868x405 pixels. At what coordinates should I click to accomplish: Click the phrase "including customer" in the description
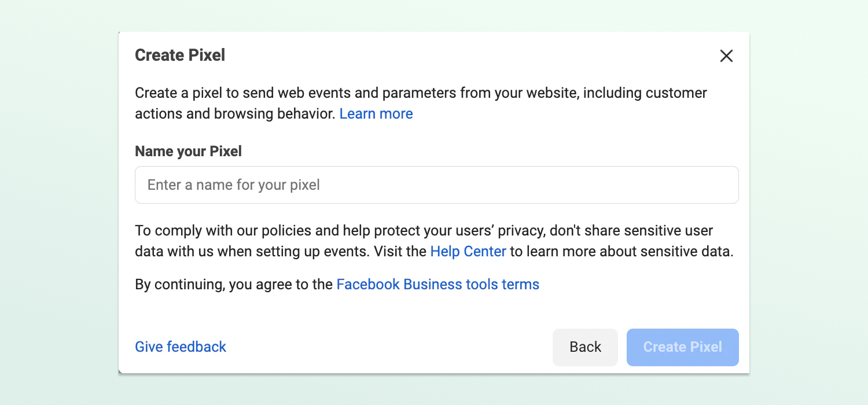tap(645, 93)
